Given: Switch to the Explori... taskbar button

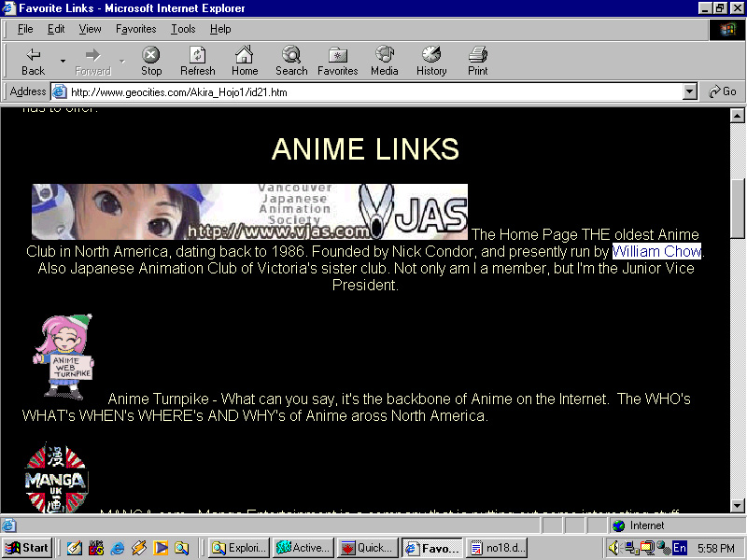Looking at the screenshot, I should [x=239, y=548].
